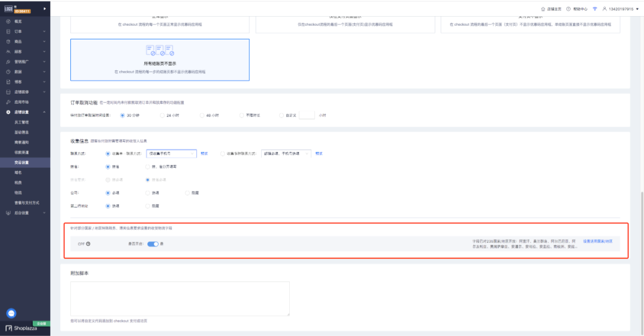The image size is (644, 336).
Task: Select the 24 小时 cancellation radio option
Action: tap(162, 115)
